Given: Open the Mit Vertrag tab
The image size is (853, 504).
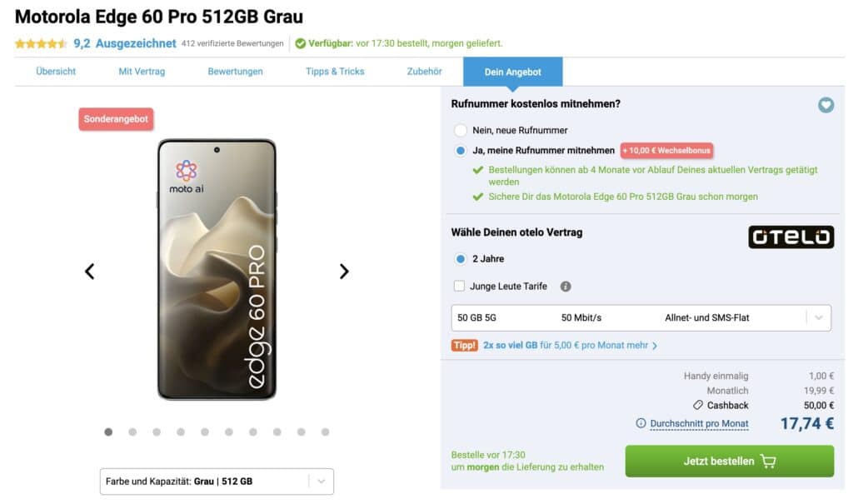Looking at the screenshot, I should point(142,72).
